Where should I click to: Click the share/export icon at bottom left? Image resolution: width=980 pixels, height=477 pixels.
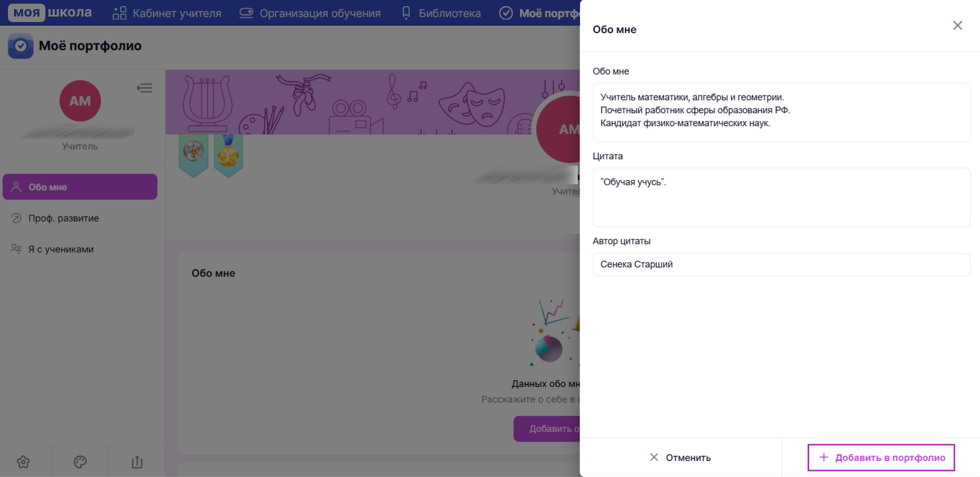(x=137, y=462)
